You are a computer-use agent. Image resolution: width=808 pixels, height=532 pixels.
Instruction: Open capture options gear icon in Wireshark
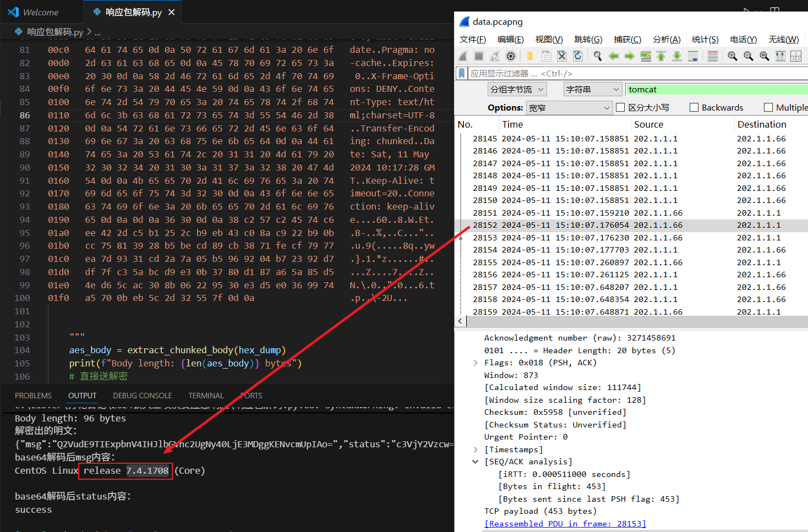click(511, 56)
